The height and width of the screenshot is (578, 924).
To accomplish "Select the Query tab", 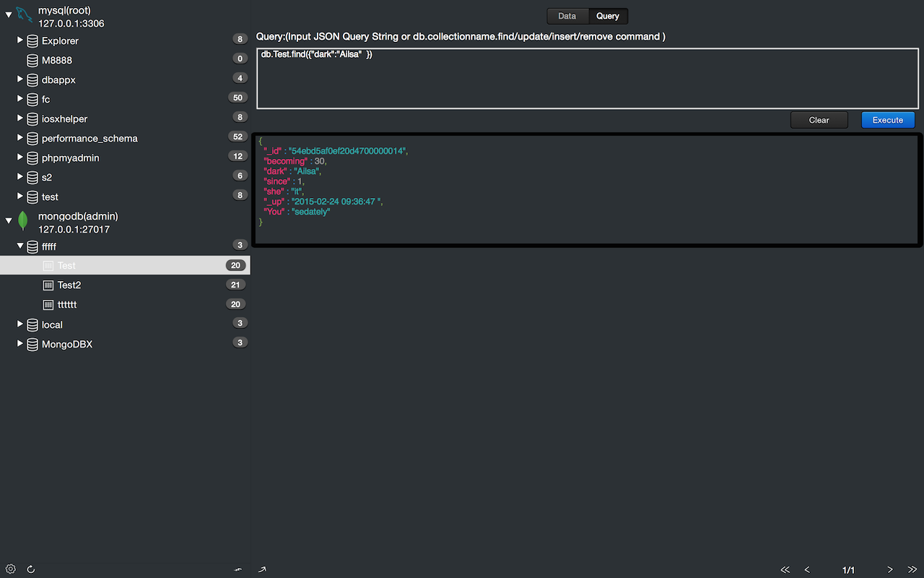I will pos(608,16).
